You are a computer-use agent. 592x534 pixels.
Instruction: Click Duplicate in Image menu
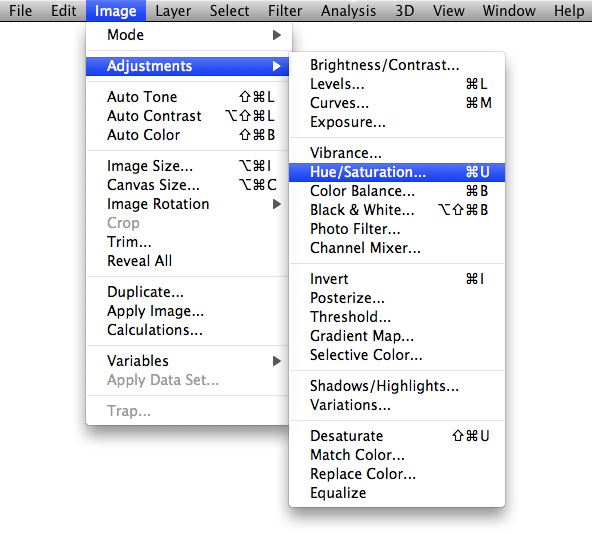pyautogui.click(x=188, y=292)
